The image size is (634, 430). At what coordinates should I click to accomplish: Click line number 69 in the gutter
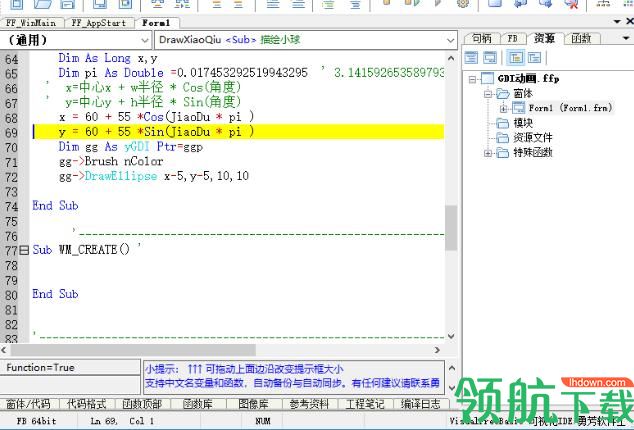(x=11, y=133)
